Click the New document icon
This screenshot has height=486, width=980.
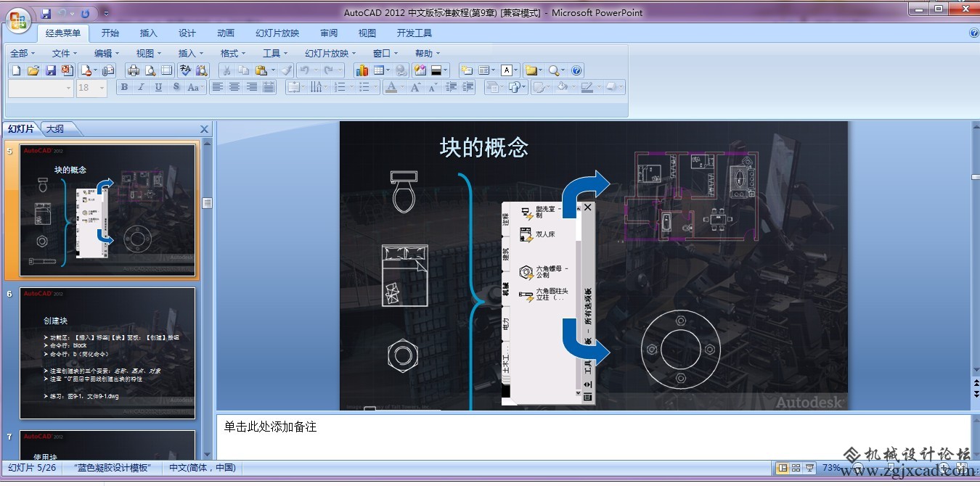(x=16, y=70)
